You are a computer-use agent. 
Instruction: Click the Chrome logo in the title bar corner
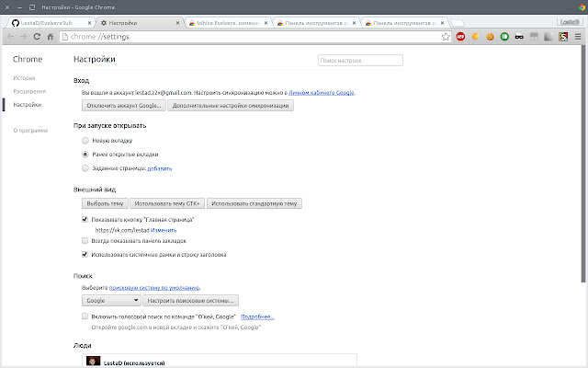pyautogui.click(x=582, y=7)
